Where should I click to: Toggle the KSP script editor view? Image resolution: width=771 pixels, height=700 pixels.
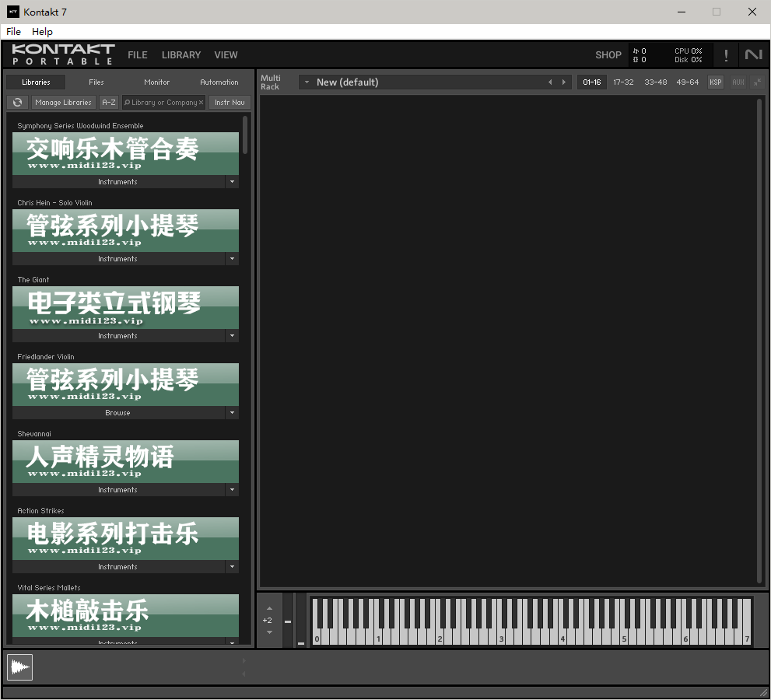pyautogui.click(x=715, y=82)
